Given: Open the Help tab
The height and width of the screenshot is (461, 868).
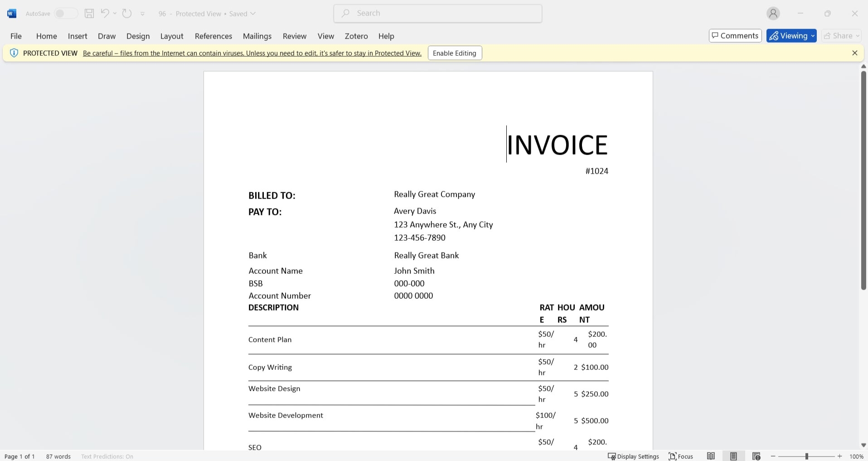Looking at the screenshot, I should pyautogui.click(x=386, y=36).
